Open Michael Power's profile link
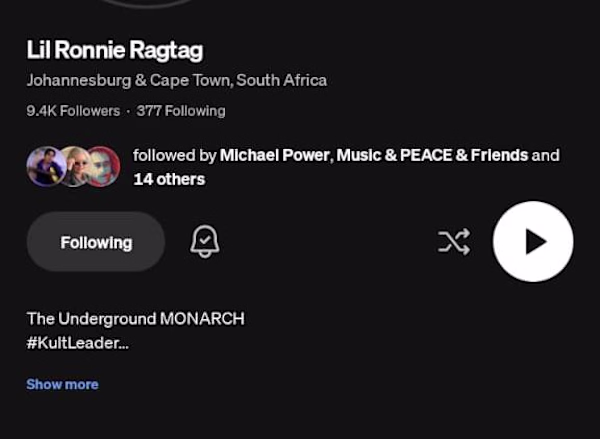600x439 pixels. click(274, 155)
